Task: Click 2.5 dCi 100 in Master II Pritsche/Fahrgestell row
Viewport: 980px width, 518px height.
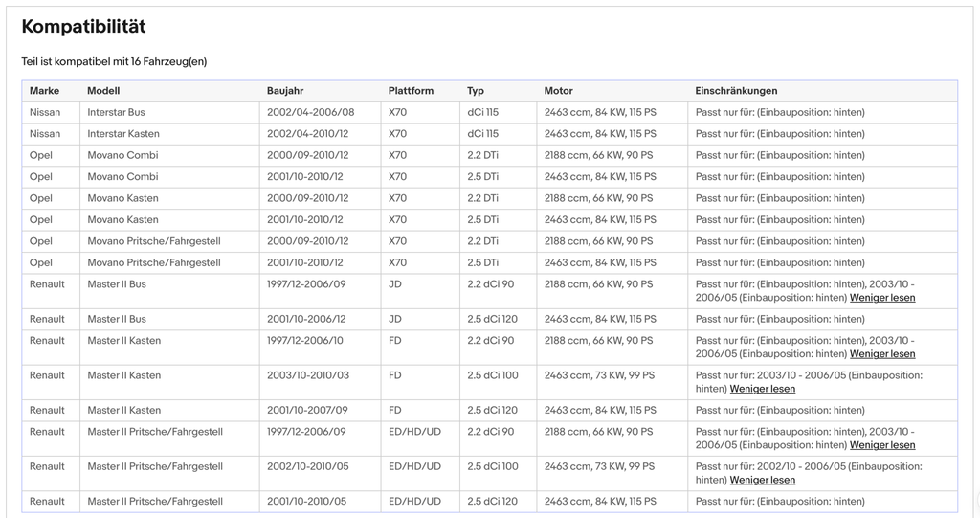Action: 493,466
